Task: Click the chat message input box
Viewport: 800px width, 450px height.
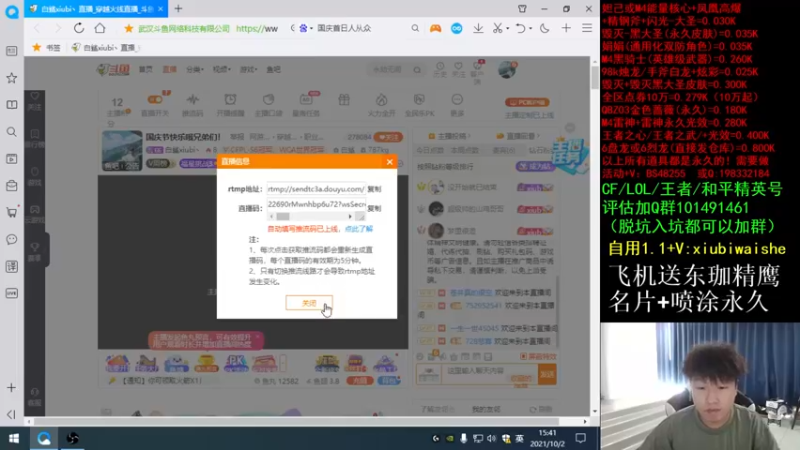Action: pyautogui.click(x=489, y=374)
